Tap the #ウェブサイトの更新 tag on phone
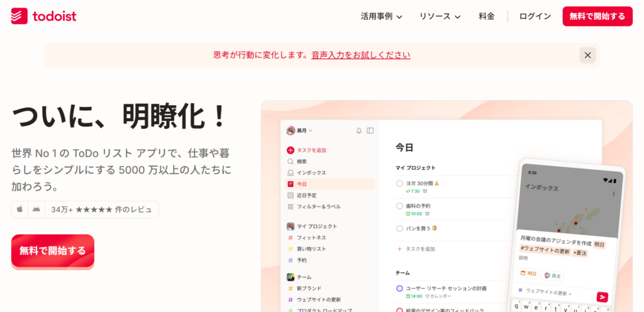The width and height of the screenshot is (644, 312). point(545,251)
